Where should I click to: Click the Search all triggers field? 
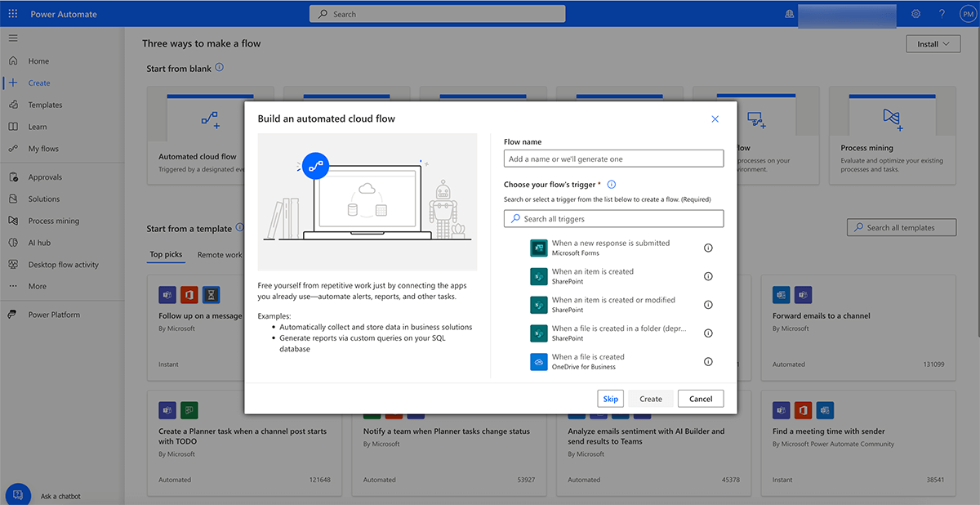tap(613, 219)
